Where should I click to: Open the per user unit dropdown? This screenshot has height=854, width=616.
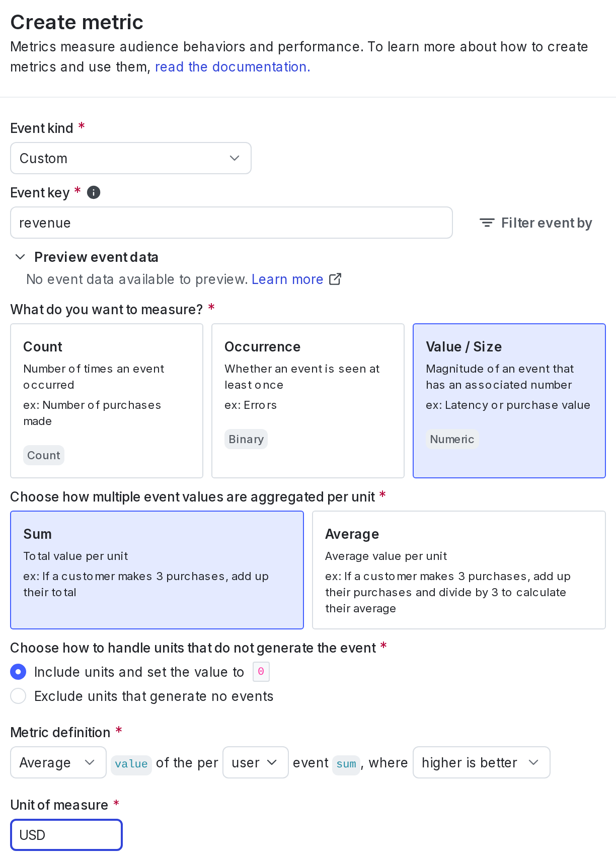click(256, 762)
